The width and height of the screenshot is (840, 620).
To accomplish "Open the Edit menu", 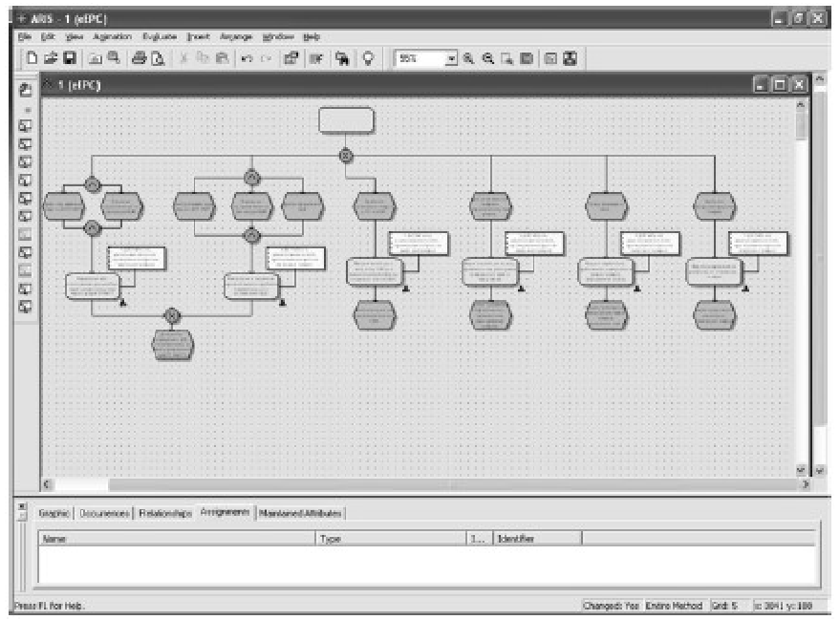I will pos(48,36).
